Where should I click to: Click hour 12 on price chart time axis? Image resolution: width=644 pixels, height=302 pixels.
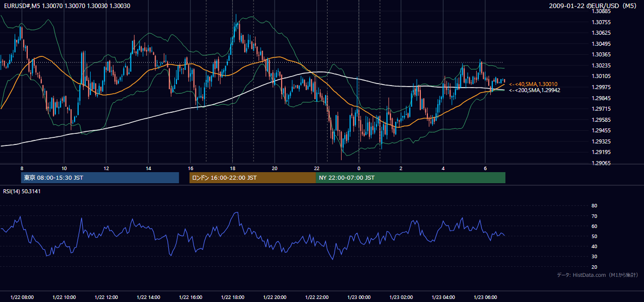click(106, 168)
